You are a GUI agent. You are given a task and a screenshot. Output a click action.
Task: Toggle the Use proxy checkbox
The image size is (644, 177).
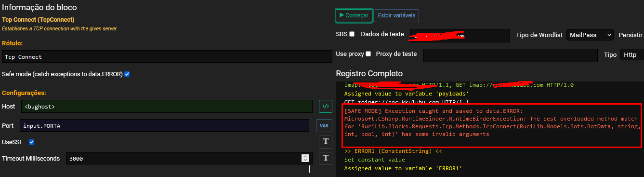[x=368, y=54]
